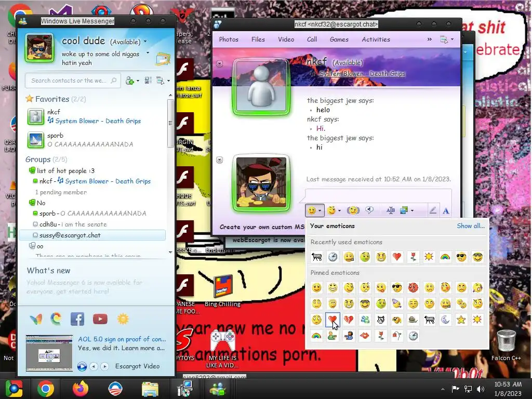Pick the wilted rose emoticon
The image size is (532, 399).
tap(396, 336)
